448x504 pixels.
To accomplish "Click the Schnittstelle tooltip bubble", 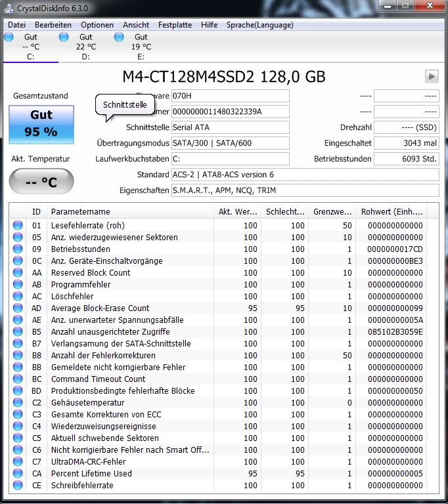I will [125, 105].
